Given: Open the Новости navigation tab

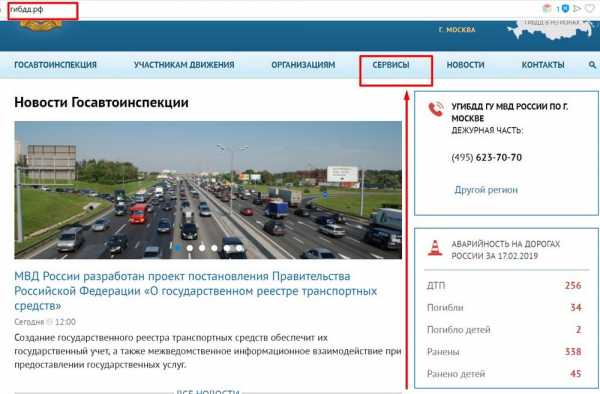Looking at the screenshot, I should (x=465, y=65).
